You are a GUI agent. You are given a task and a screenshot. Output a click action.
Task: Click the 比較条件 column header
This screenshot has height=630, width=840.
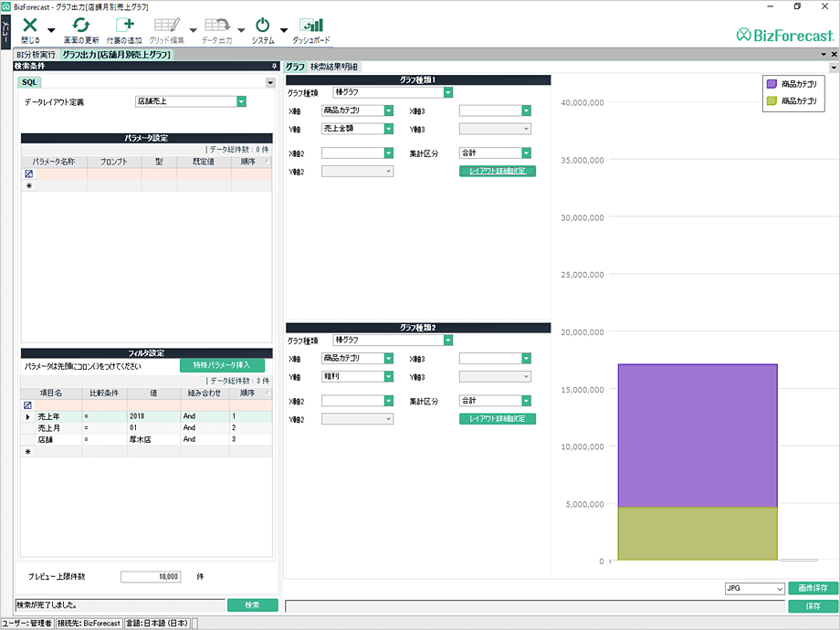[x=104, y=394]
